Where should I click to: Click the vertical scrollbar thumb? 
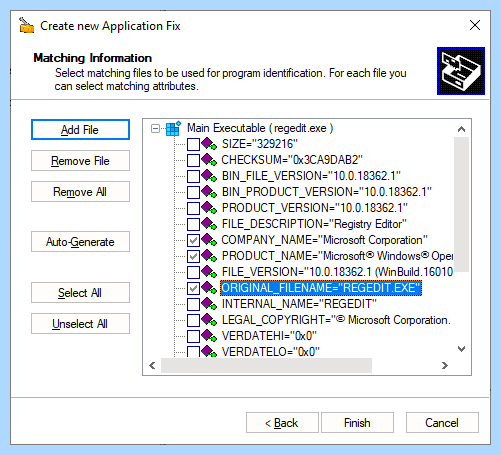(x=462, y=204)
